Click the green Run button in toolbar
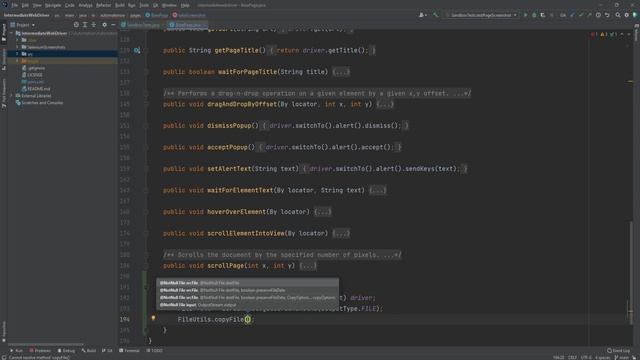 pos(525,15)
